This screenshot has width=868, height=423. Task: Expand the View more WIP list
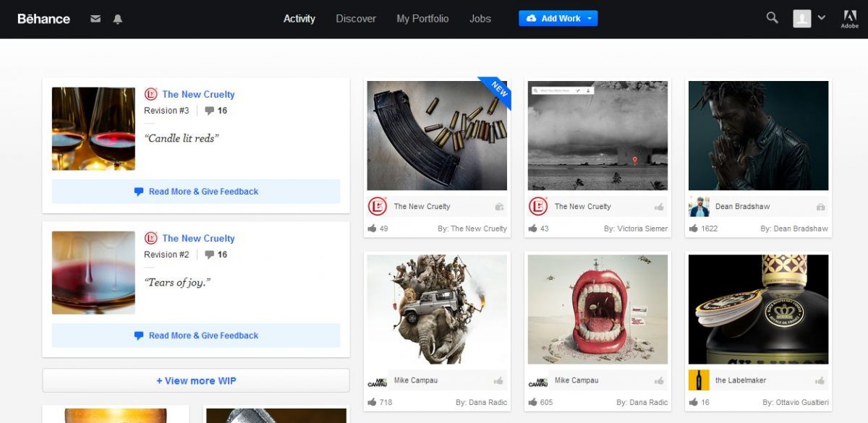click(196, 380)
